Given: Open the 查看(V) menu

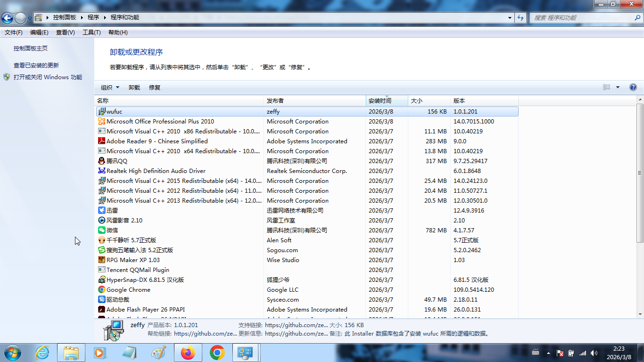Looking at the screenshot, I should tap(65, 33).
